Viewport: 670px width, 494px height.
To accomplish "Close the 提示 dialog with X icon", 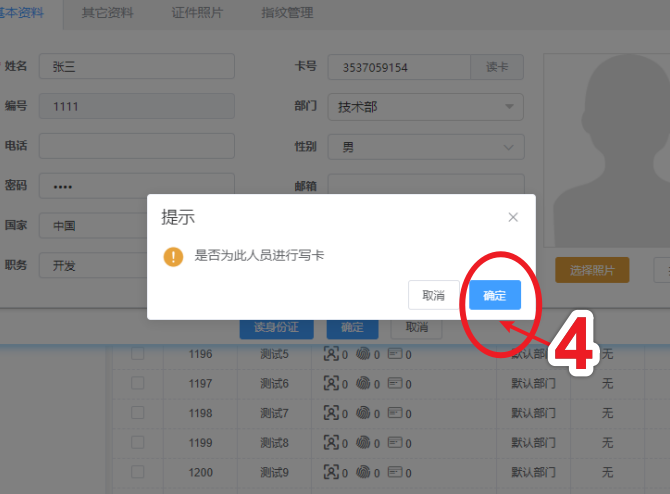I will click(x=513, y=217).
